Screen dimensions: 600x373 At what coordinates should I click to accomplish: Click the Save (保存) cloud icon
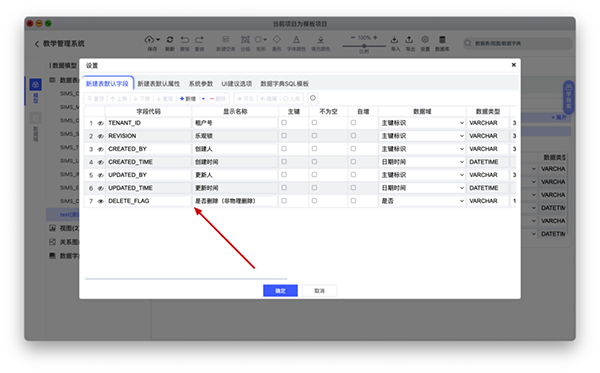[x=149, y=39]
